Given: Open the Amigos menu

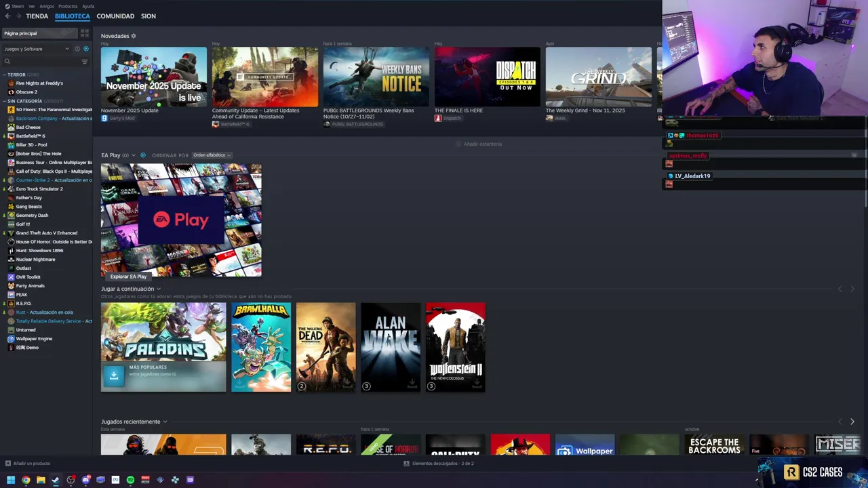Looking at the screenshot, I should (x=47, y=6).
